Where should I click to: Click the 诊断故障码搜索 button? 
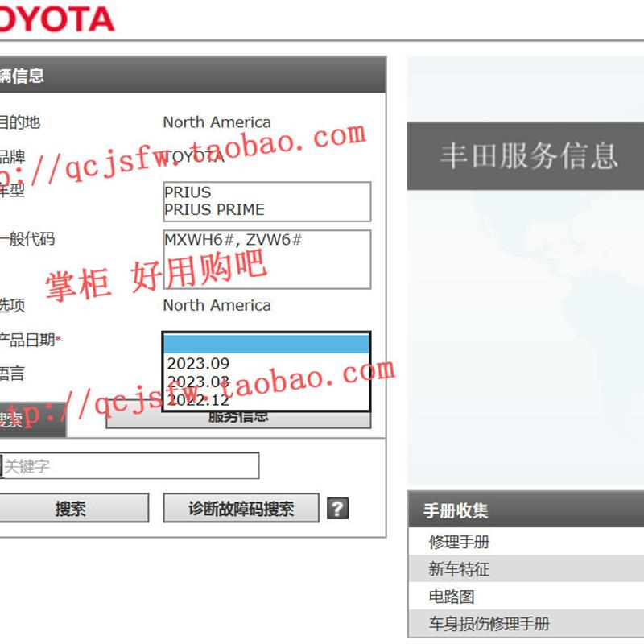241,508
